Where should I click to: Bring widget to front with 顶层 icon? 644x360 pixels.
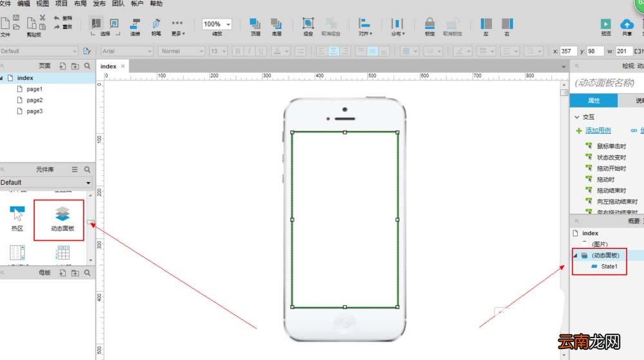pos(255,23)
